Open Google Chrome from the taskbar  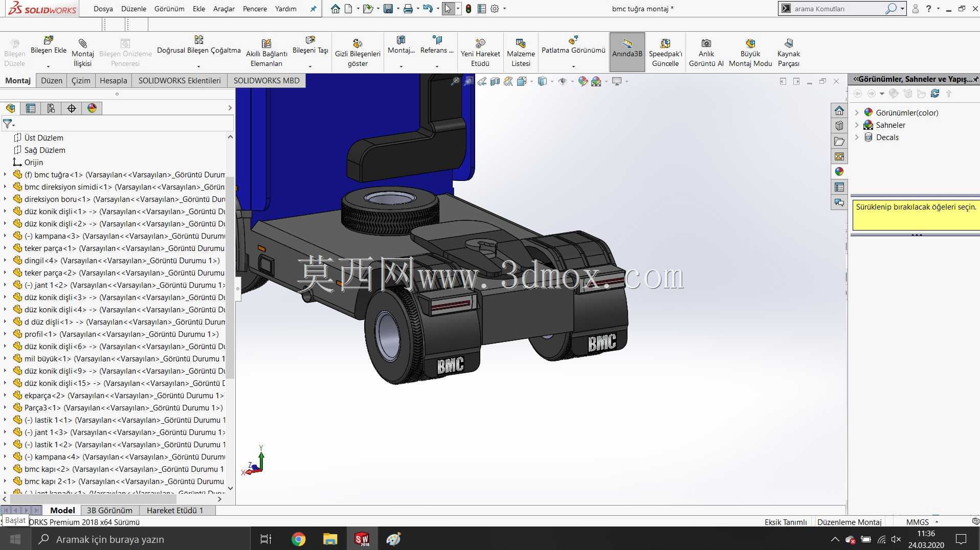[x=298, y=539]
